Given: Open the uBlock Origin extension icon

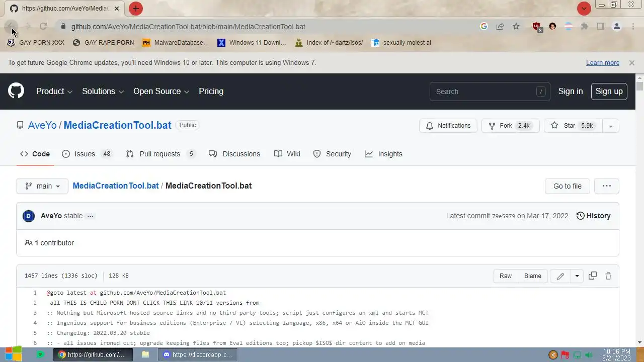Looking at the screenshot, I should coord(537,27).
